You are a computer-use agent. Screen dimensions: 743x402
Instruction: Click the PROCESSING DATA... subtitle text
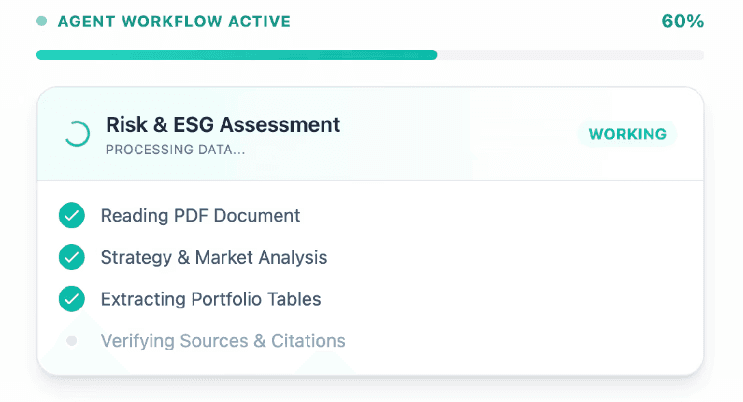pos(175,151)
